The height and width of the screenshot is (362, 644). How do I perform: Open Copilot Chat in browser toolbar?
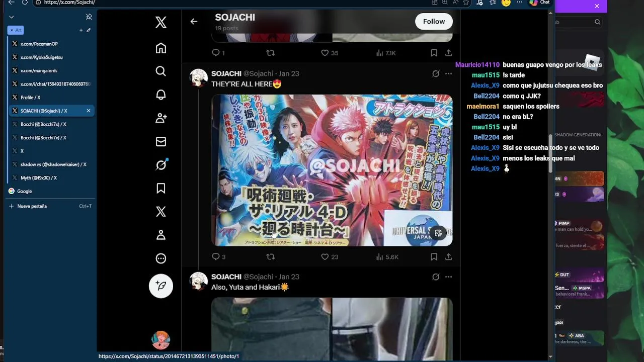539,3
